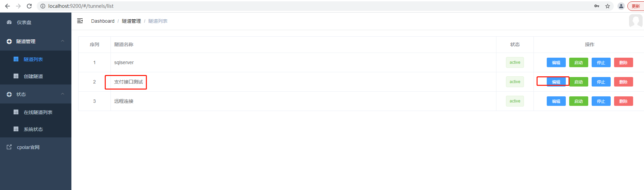Viewport: 644px width, 190px height.
Task: Click 启动 for the sqlserver tunnel
Action: 579,62
